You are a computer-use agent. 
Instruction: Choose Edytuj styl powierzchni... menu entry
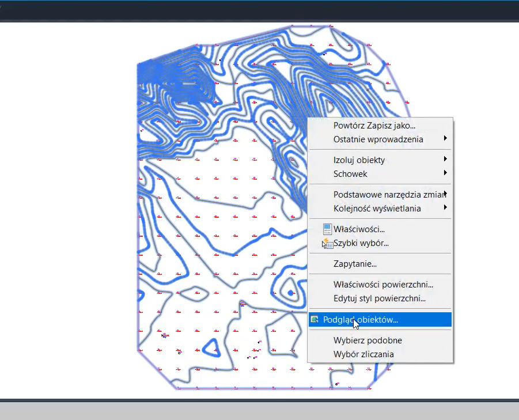379,298
